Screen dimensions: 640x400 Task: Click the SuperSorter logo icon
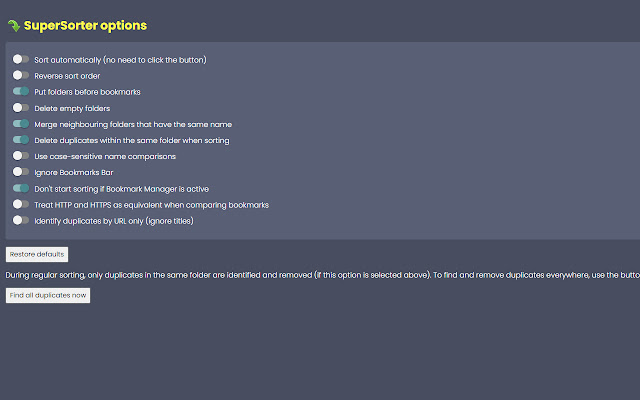pyautogui.click(x=13, y=25)
